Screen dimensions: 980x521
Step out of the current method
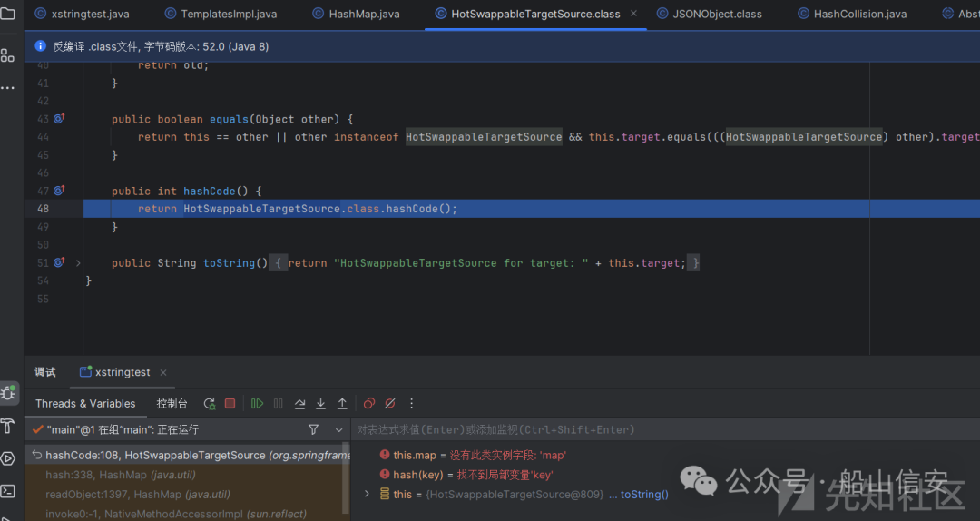click(x=342, y=403)
